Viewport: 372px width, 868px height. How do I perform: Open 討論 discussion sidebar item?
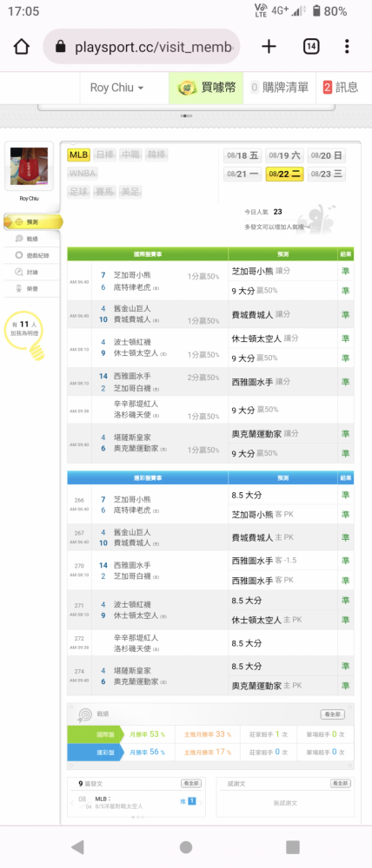(32, 272)
